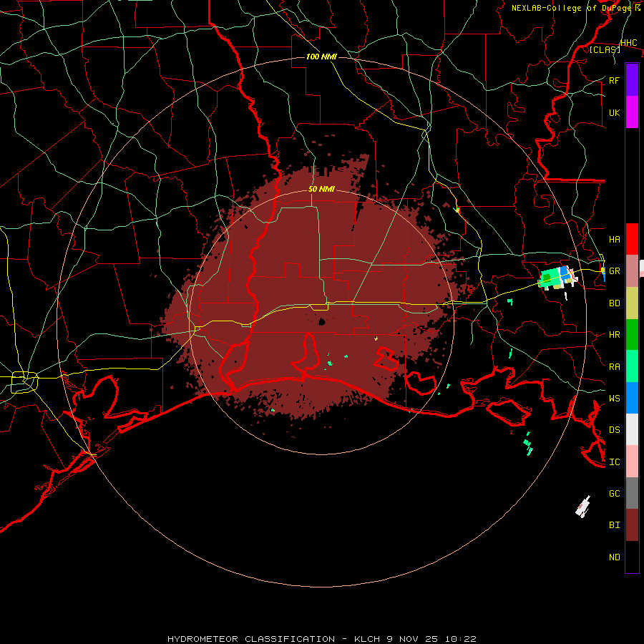644x644 pixels.
Task: Click the IC pink legend swatch
Action: point(632,462)
